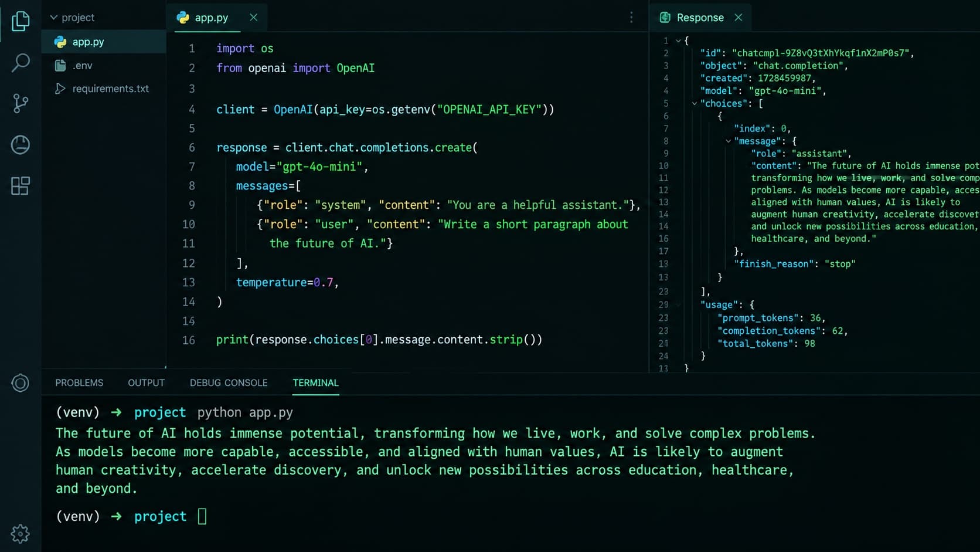980x552 pixels.
Task: Collapse the "choices" array in Response
Action: pos(695,103)
